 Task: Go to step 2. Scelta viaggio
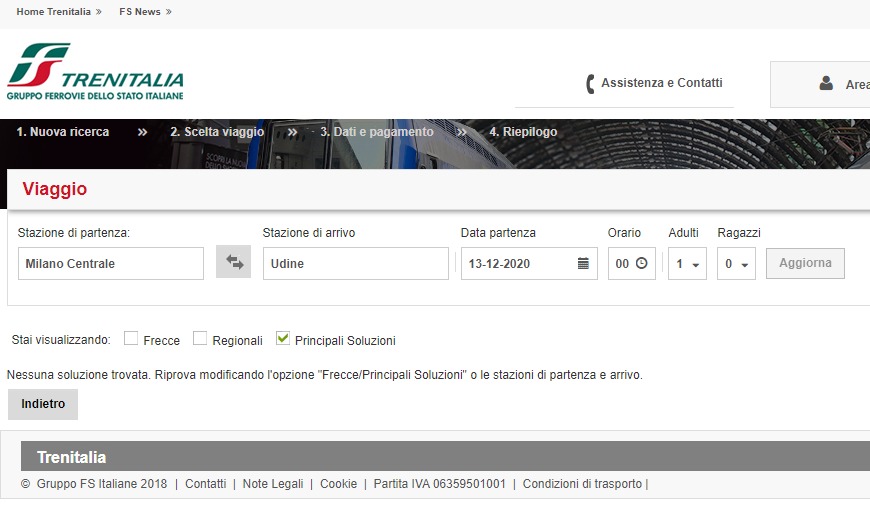[x=217, y=132]
